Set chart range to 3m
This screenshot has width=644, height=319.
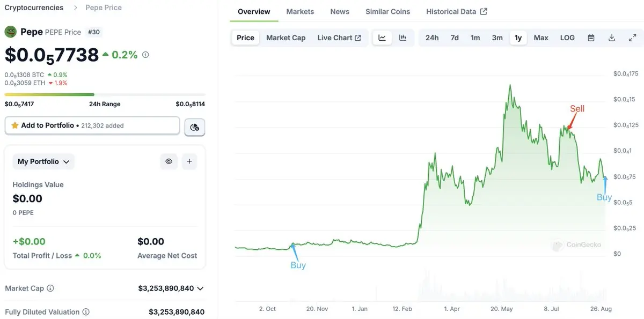point(497,38)
